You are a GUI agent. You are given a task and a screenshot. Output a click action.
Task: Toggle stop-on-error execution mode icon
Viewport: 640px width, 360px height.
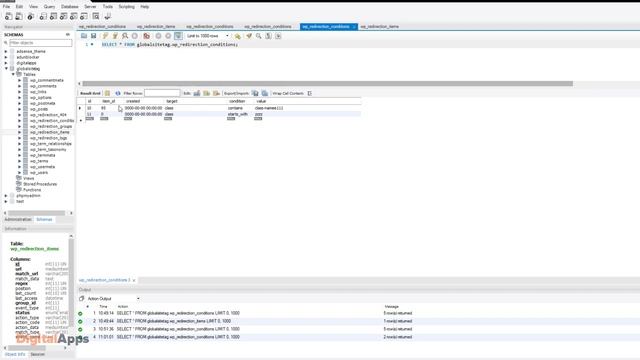pyautogui.click(x=147, y=36)
